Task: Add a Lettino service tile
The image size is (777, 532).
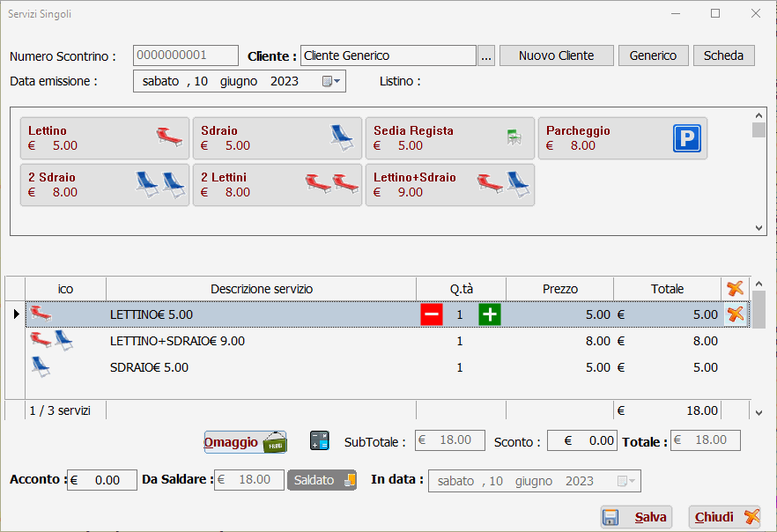Action: 105,138
